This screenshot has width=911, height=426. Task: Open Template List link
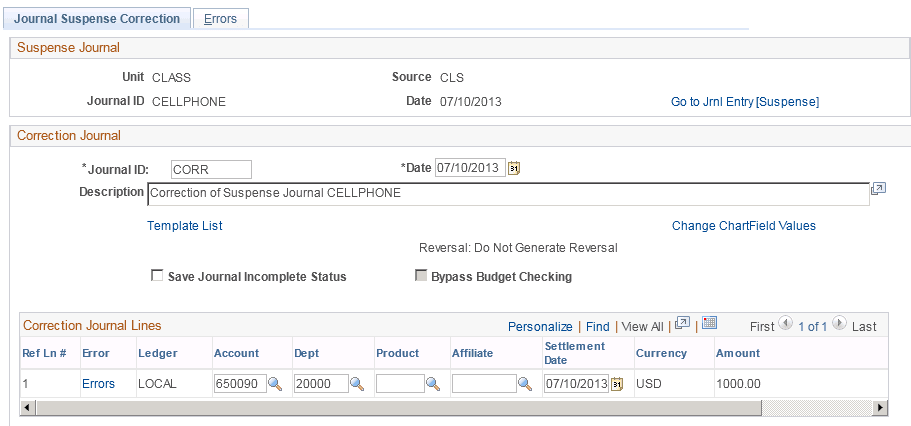point(185,225)
